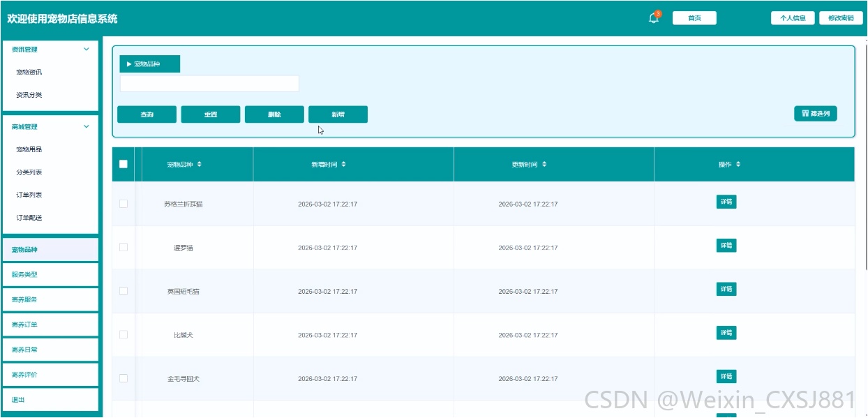Open 宠物资讯 in the sidebar

29,72
